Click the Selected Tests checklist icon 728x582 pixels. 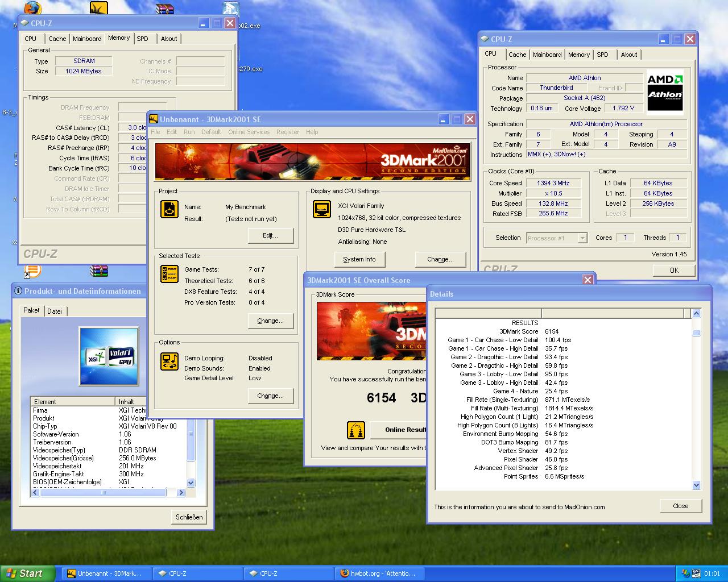[x=169, y=274]
